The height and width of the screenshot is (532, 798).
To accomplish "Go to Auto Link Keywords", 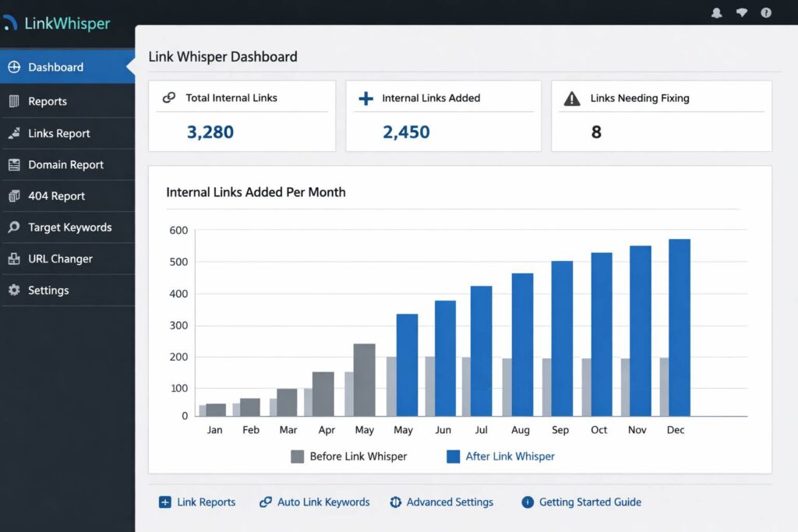I will click(x=323, y=502).
